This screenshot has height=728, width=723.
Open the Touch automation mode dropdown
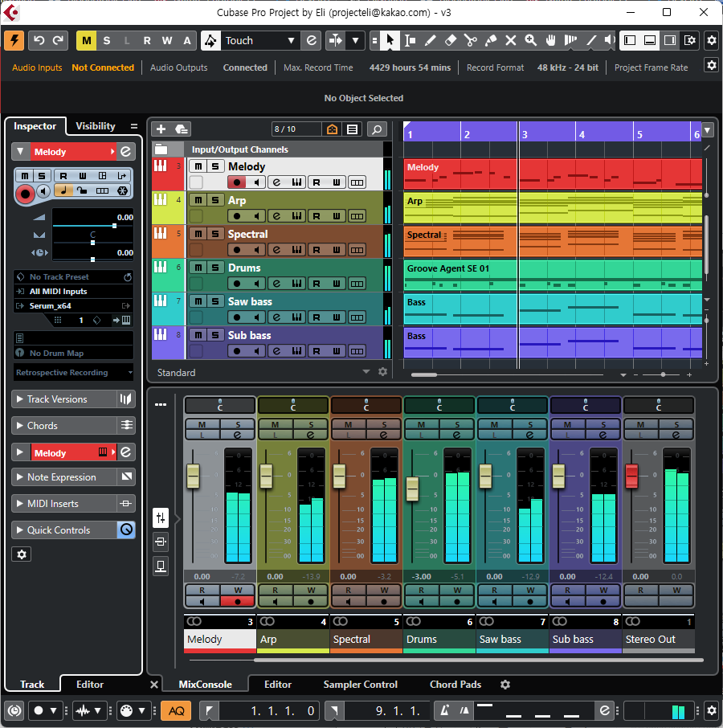coord(292,41)
